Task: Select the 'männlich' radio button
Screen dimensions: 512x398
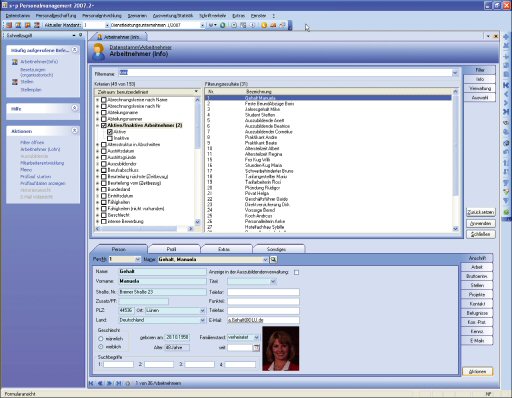Action: coord(101,339)
